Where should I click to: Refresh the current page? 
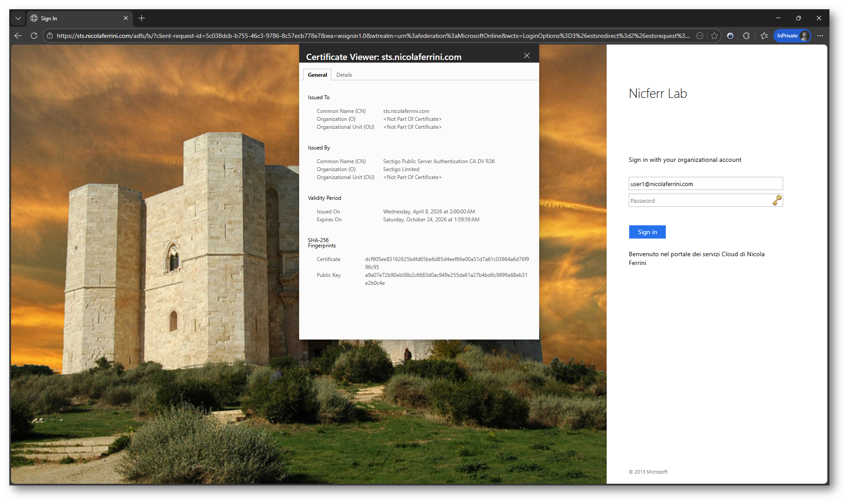[34, 36]
